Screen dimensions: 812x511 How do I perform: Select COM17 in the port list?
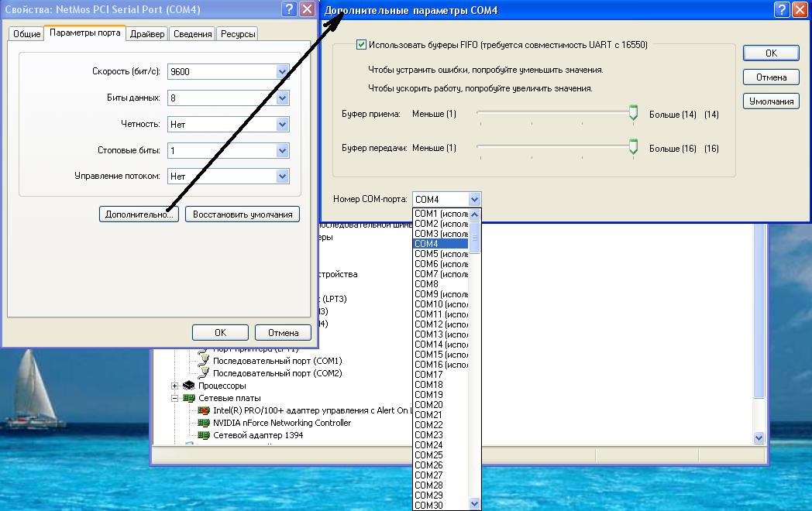tap(441, 374)
